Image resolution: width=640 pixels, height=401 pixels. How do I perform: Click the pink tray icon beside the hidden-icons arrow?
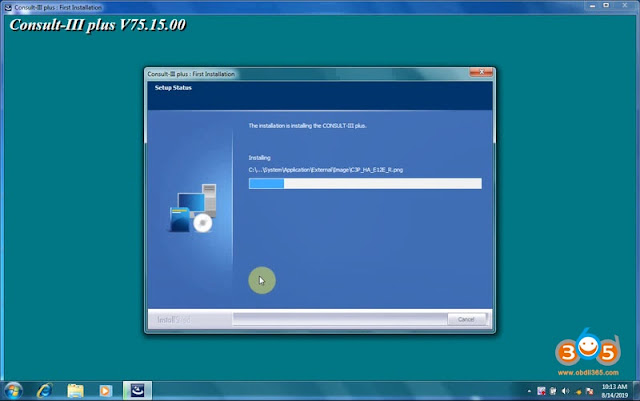click(541, 391)
